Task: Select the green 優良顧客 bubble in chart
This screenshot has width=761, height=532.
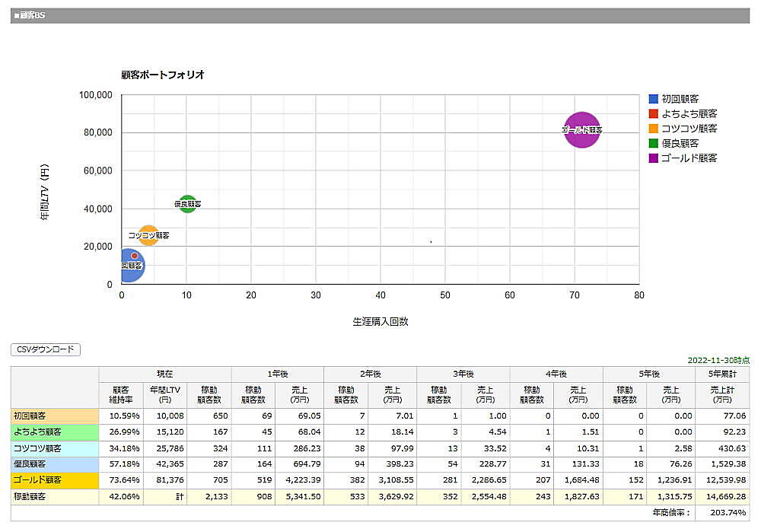Action: (187, 204)
